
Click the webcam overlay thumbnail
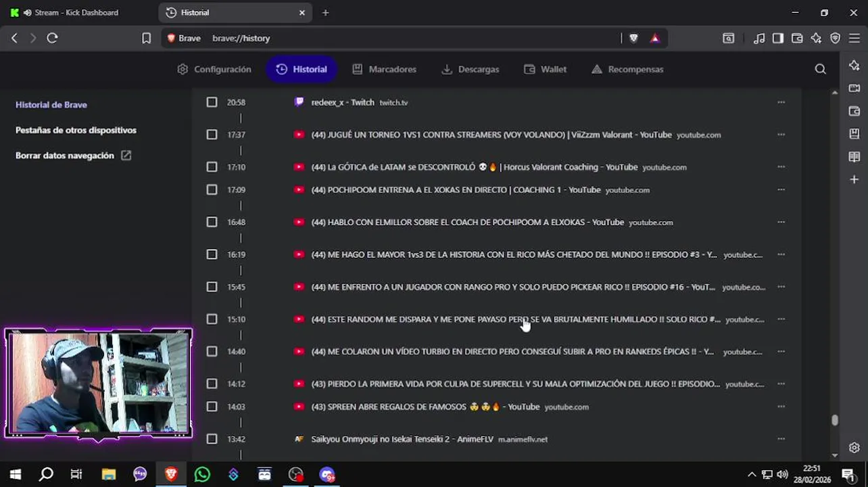point(98,383)
